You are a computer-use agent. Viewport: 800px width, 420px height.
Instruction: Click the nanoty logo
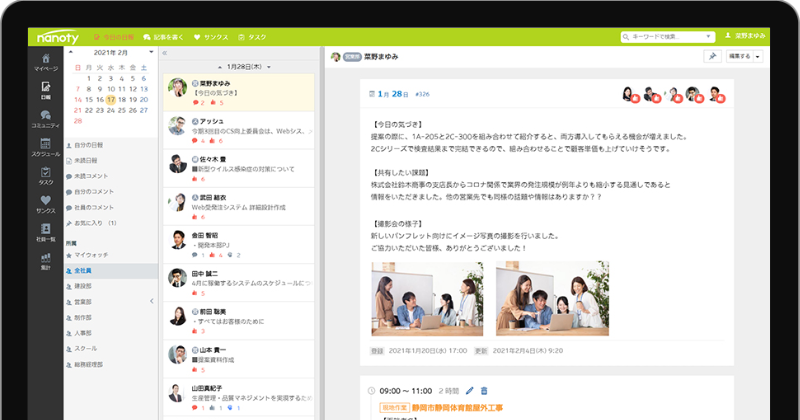point(58,37)
